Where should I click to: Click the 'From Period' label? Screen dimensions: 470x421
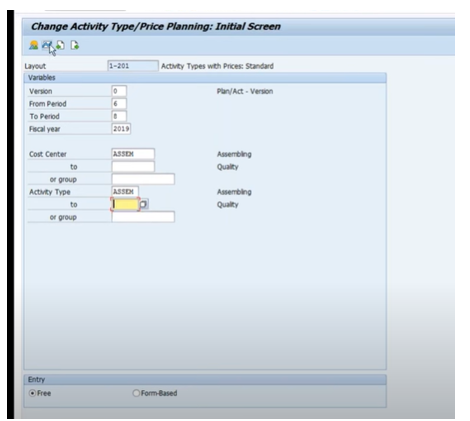[48, 104]
